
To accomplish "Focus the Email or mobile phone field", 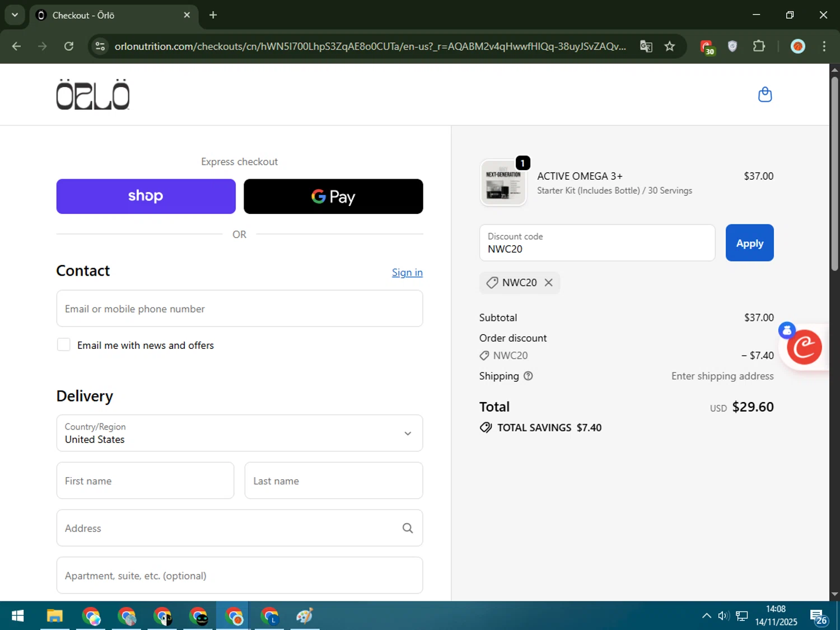I will [x=240, y=309].
